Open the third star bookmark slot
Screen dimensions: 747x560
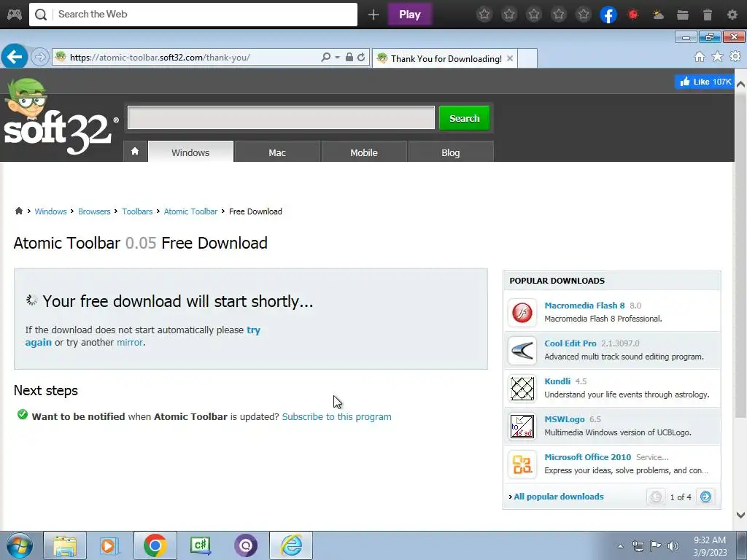(534, 15)
